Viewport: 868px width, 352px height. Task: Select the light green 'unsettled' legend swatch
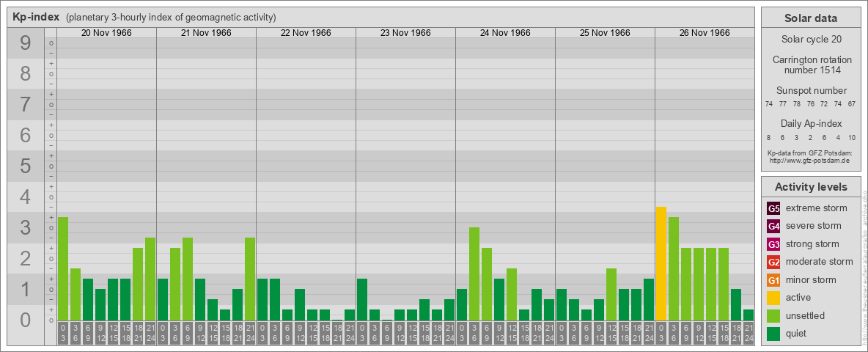tap(773, 315)
